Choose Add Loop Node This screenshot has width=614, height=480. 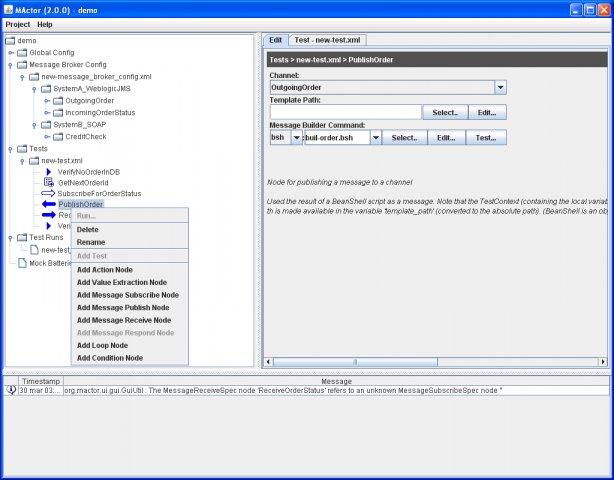[x=130, y=345]
